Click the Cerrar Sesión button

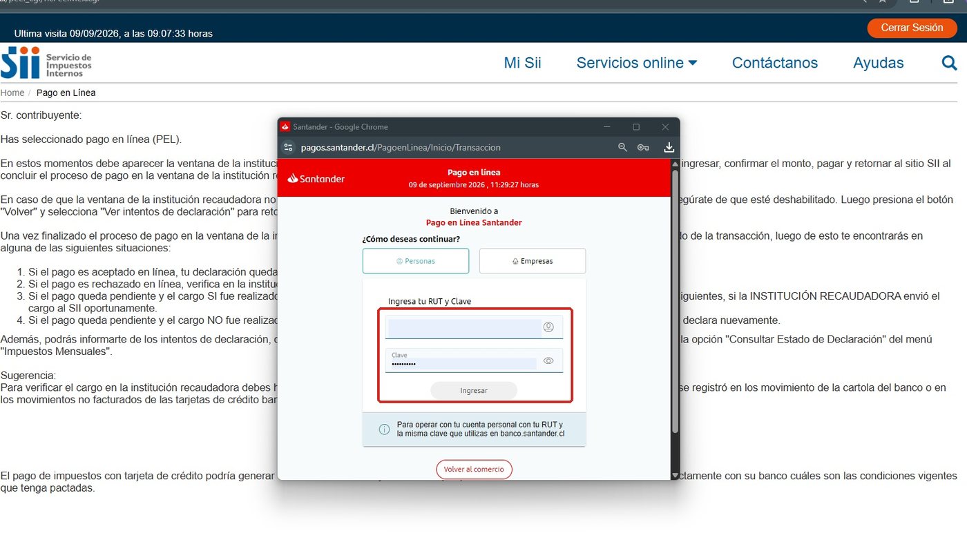coord(912,28)
